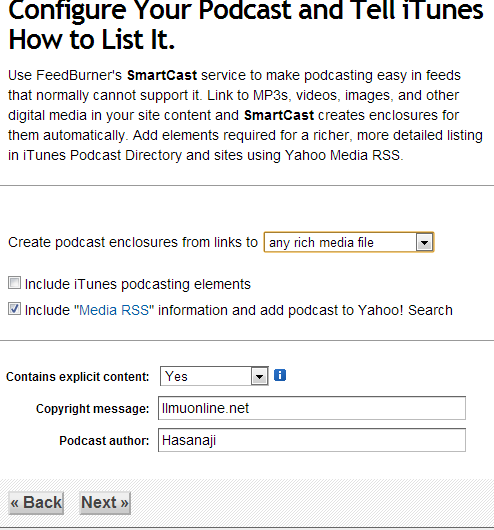Return to previous step with « Back
494x530 pixels.
point(36,503)
